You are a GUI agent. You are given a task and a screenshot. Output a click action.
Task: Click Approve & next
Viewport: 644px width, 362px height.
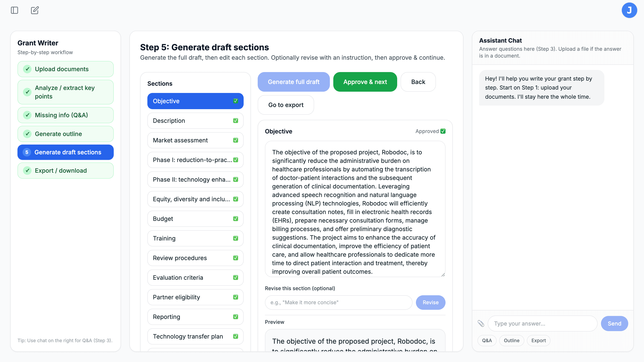pyautogui.click(x=365, y=82)
